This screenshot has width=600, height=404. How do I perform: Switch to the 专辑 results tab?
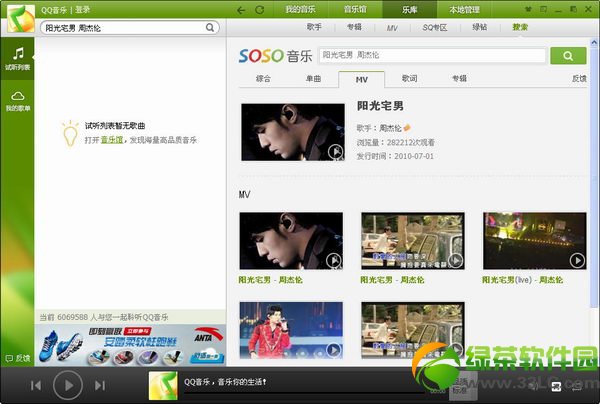(459, 79)
